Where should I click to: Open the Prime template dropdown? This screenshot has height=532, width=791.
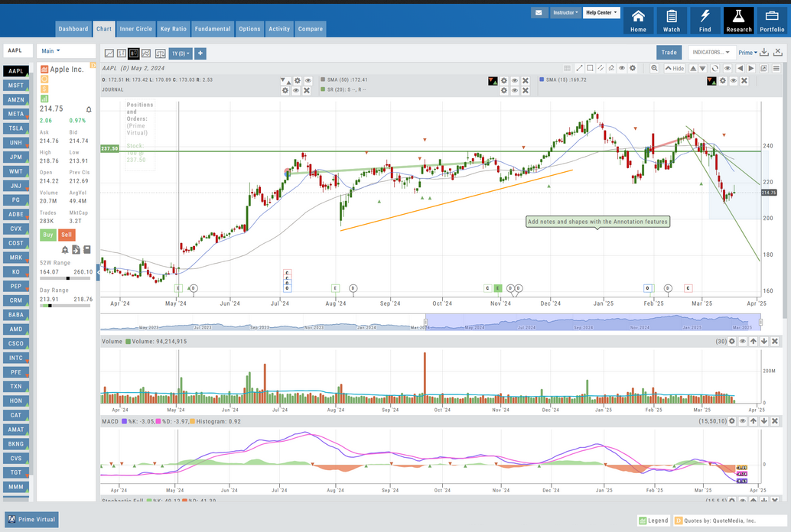[x=747, y=53]
